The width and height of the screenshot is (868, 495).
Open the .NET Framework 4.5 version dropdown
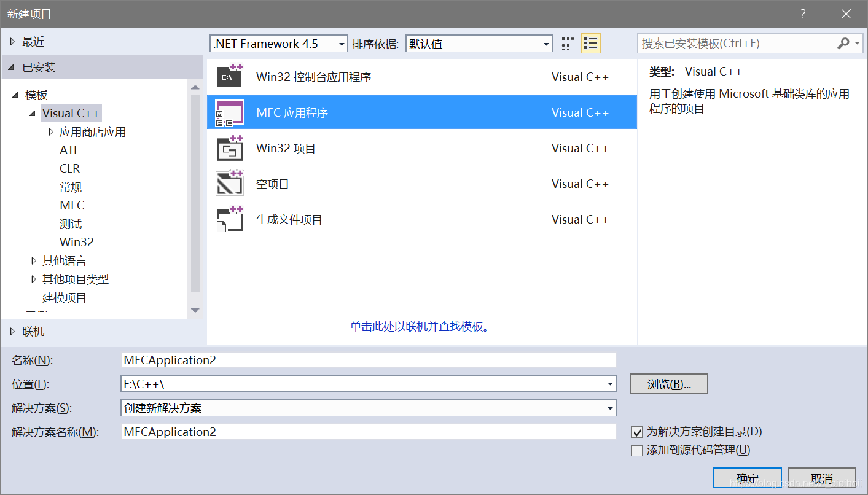(x=342, y=44)
